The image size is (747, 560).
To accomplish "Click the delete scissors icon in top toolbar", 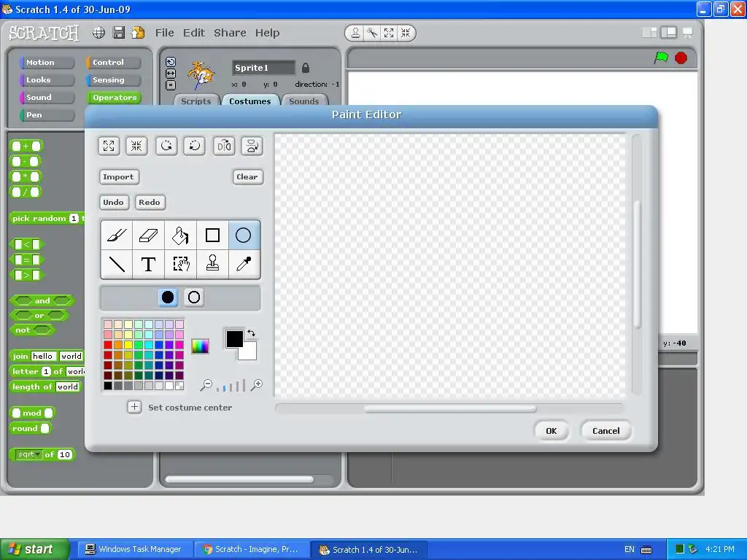I will 372,33.
